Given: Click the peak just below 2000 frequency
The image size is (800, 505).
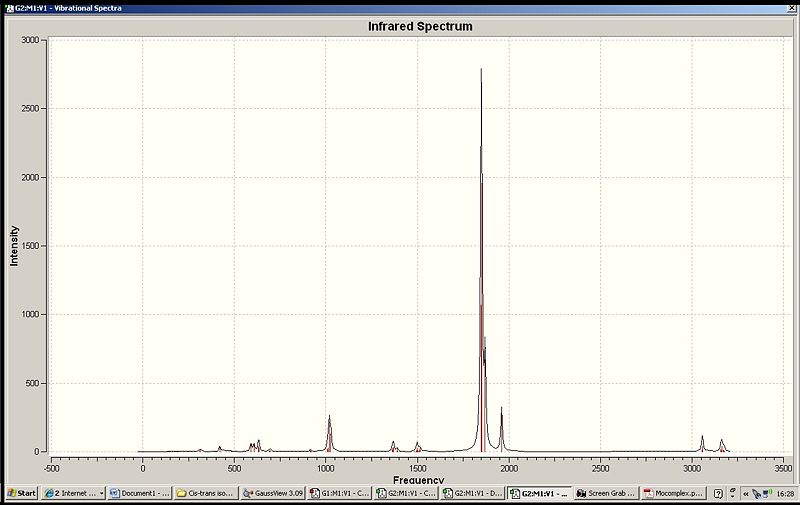Looking at the screenshot, I should [502, 430].
